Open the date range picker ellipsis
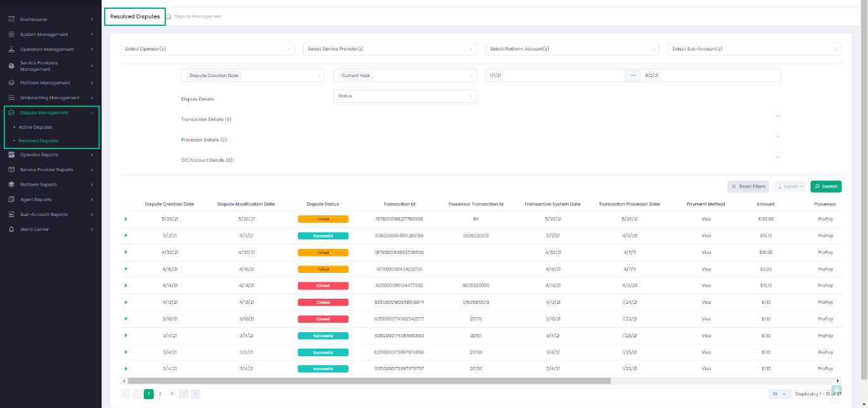The image size is (868, 408). 633,75
